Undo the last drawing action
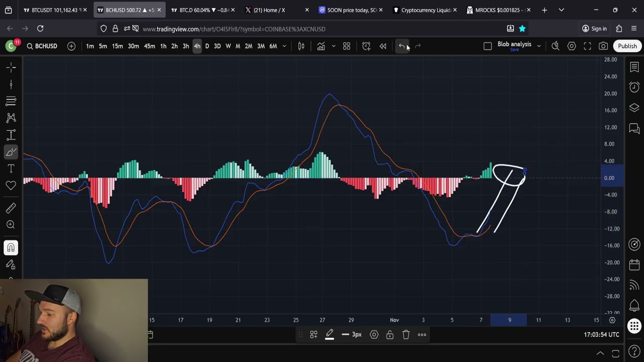 click(x=401, y=46)
